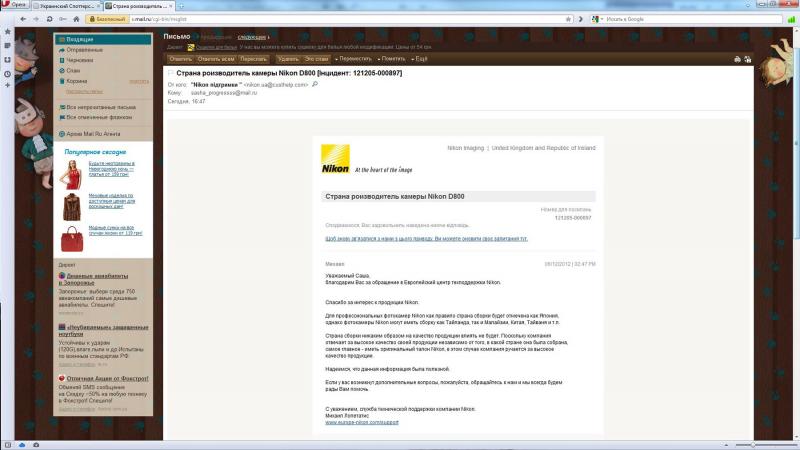This screenshot has width=800, height=450.
Task: Expand the Ещё dropdown
Action: [419, 59]
